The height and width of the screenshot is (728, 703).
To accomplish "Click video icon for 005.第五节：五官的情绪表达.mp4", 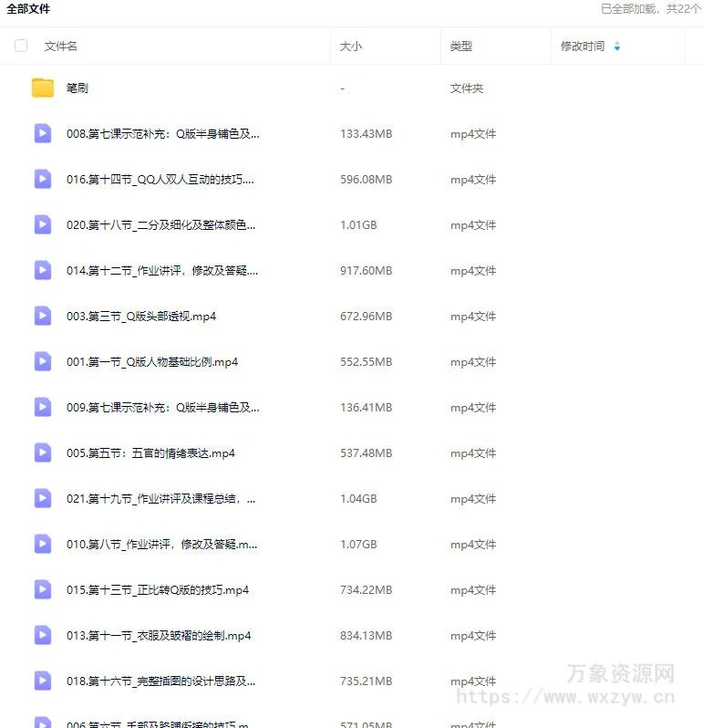I will point(43,452).
